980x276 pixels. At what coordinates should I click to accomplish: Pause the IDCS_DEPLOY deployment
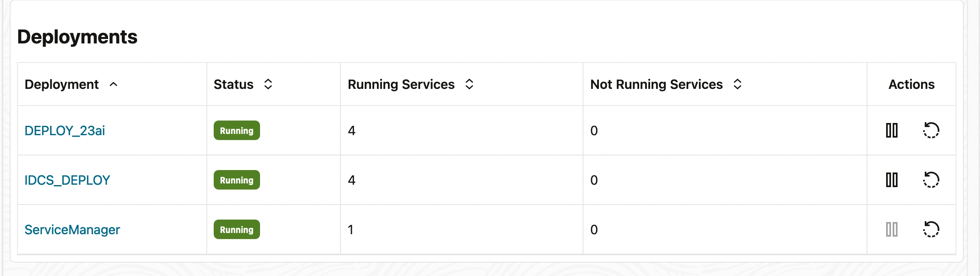[891, 180]
